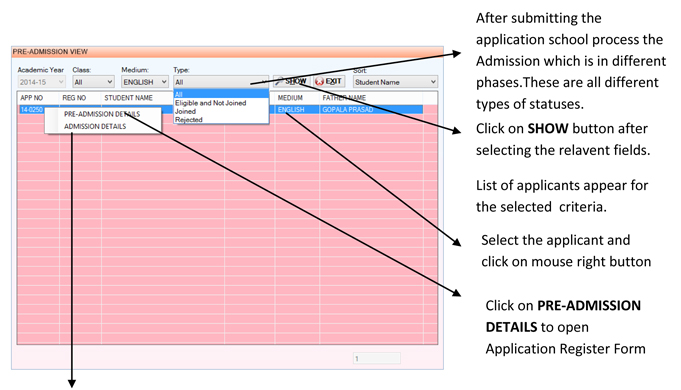
Task: Expand the Class dropdown showing All
Action: pos(93,82)
